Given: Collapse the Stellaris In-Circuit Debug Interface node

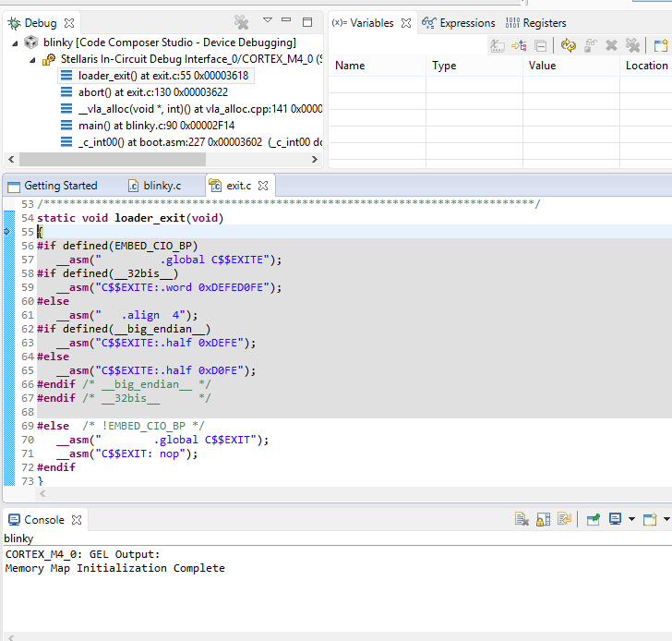Looking at the screenshot, I should 33,60.
